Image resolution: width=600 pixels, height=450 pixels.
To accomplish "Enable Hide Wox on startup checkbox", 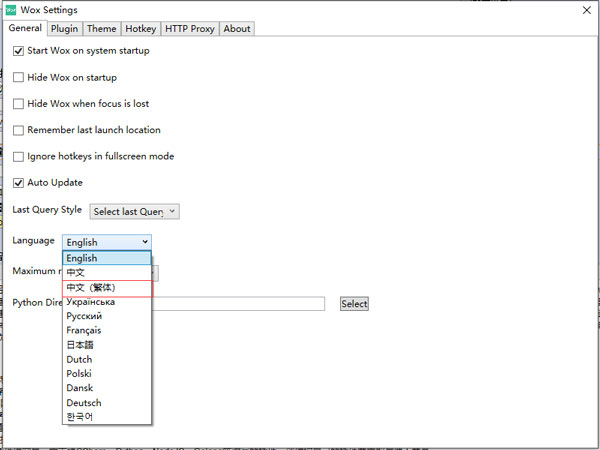I will click(x=18, y=77).
